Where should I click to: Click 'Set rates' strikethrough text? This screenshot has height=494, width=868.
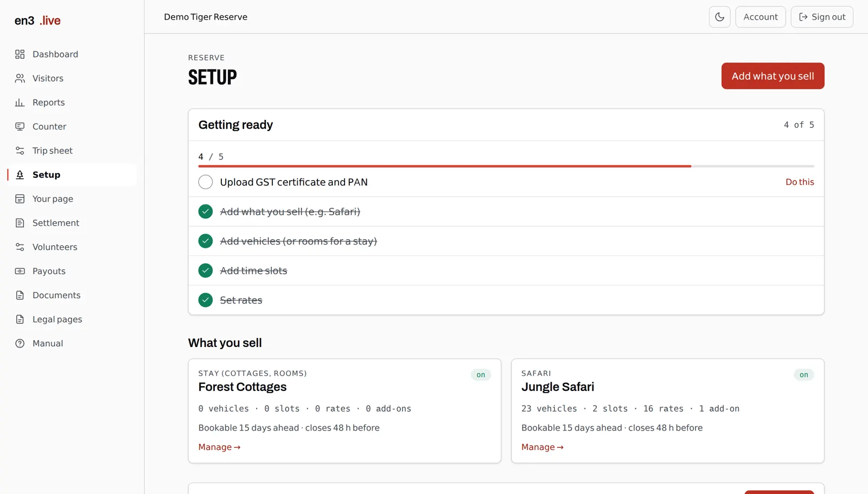(241, 300)
